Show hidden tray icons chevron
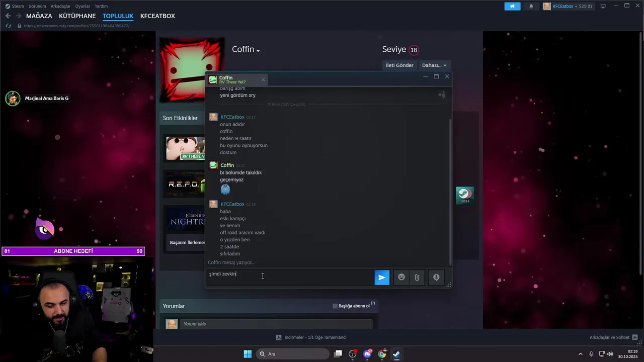This screenshot has height=362, width=644. click(580, 354)
